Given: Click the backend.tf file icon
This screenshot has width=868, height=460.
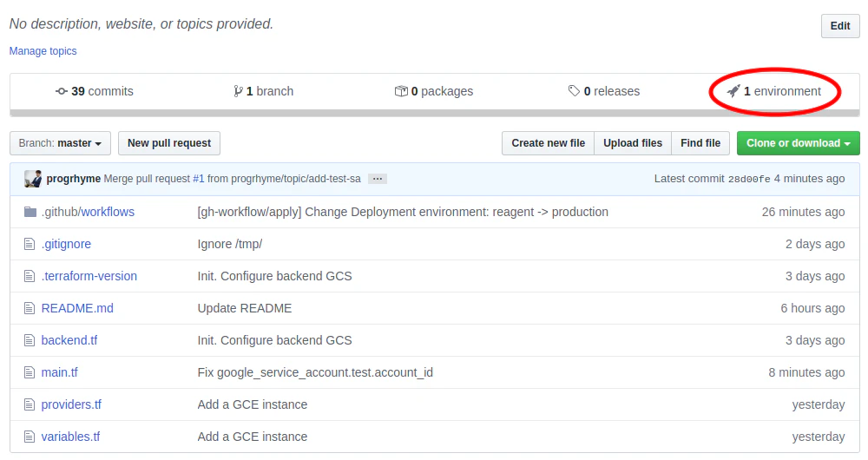Looking at the screenshot, I should point(30,340).
